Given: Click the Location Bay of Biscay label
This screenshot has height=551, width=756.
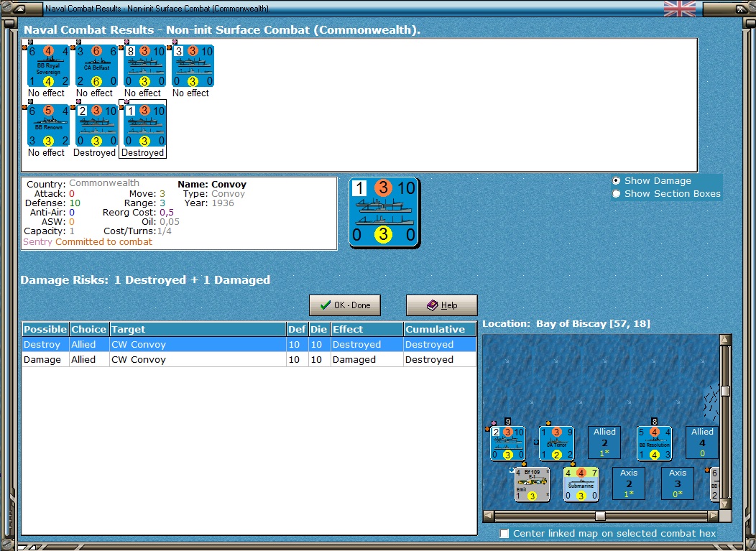Looking at the screenshot, I should [x=566, y=324].
